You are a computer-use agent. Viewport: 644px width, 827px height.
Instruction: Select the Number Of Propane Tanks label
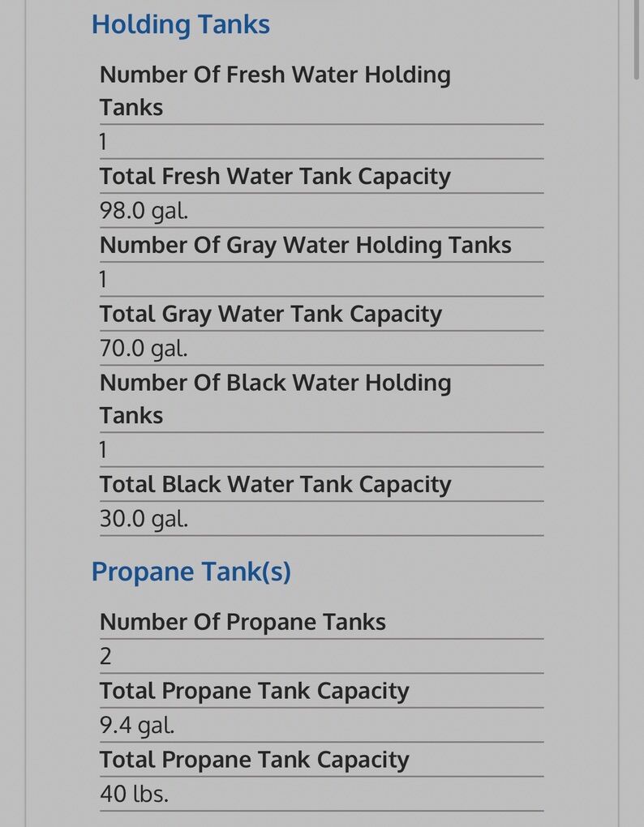click(x=243, y=622)
